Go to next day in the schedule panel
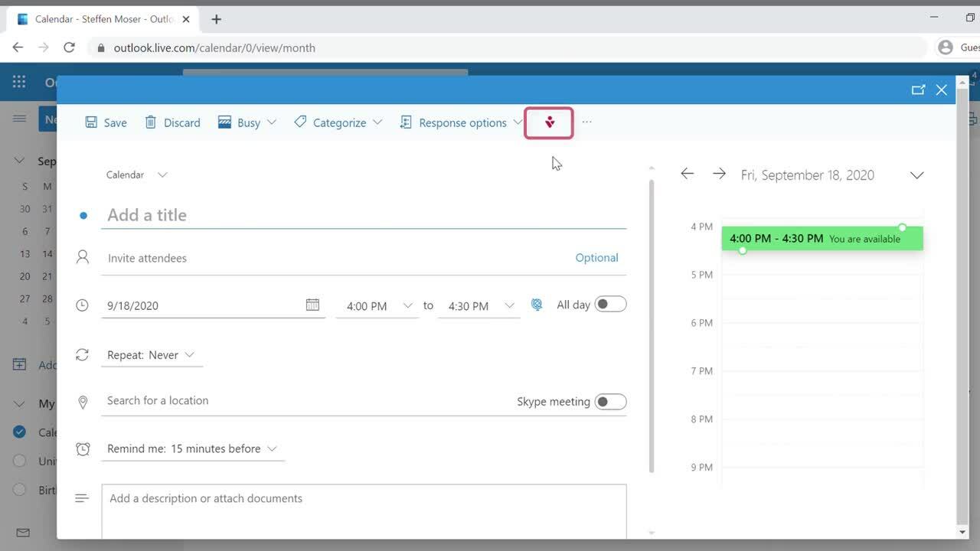This screenshot has width=980, height=551. coord(719,174)
